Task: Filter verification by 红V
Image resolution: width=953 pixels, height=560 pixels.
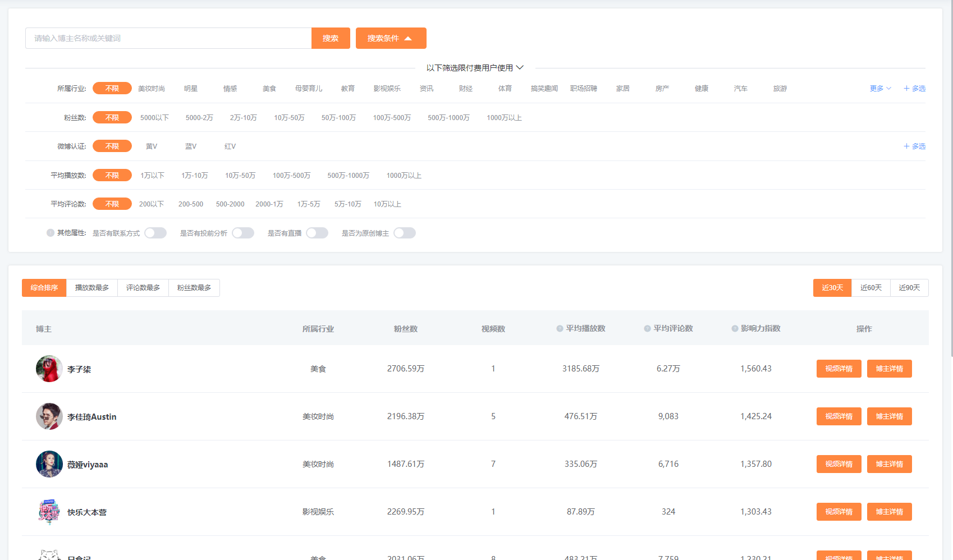Action: point(230,146)
